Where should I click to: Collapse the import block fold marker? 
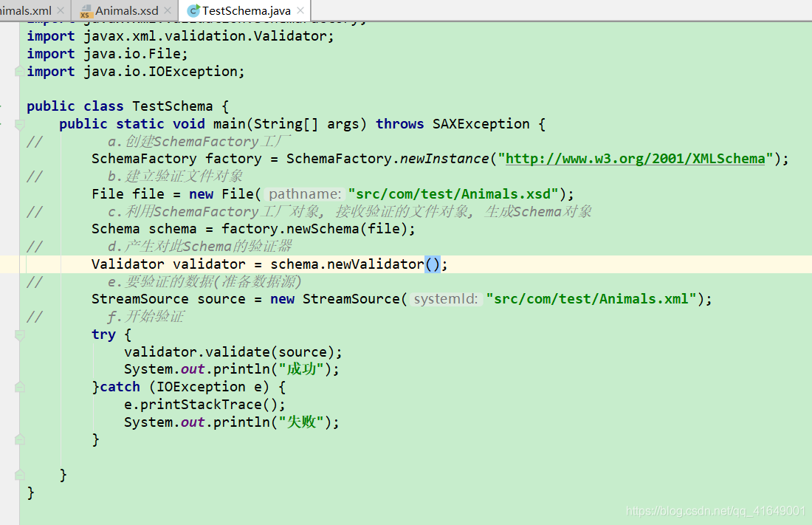pos(19,71)
